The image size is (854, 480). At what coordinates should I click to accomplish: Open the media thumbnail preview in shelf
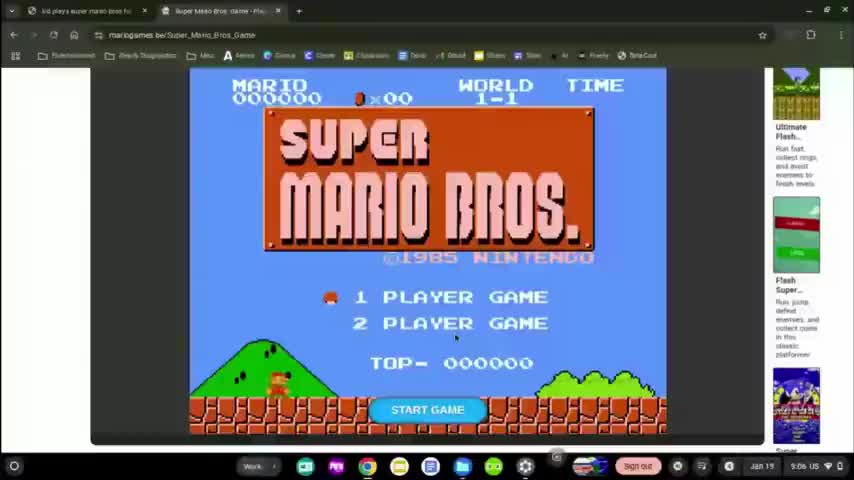590,466
